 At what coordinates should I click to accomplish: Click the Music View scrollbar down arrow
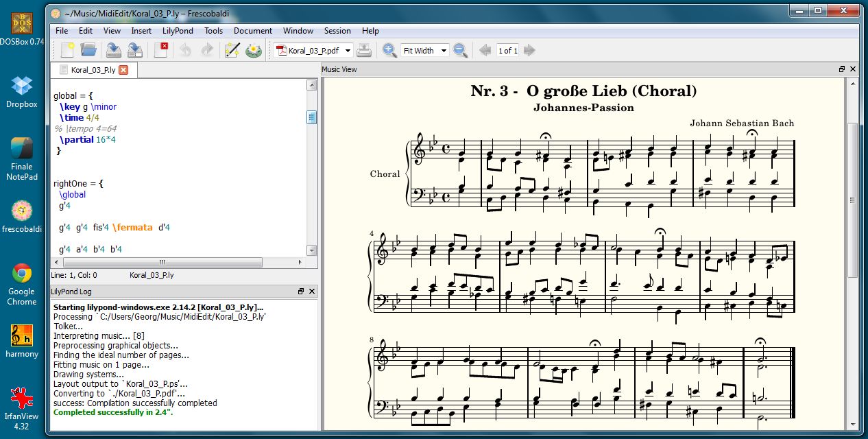[852, 425]
